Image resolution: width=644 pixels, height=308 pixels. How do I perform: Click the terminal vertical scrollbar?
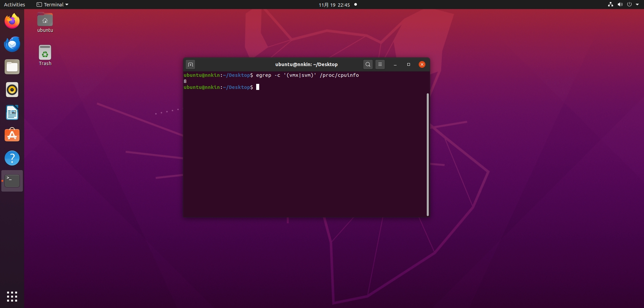click(x=427, y=154)
